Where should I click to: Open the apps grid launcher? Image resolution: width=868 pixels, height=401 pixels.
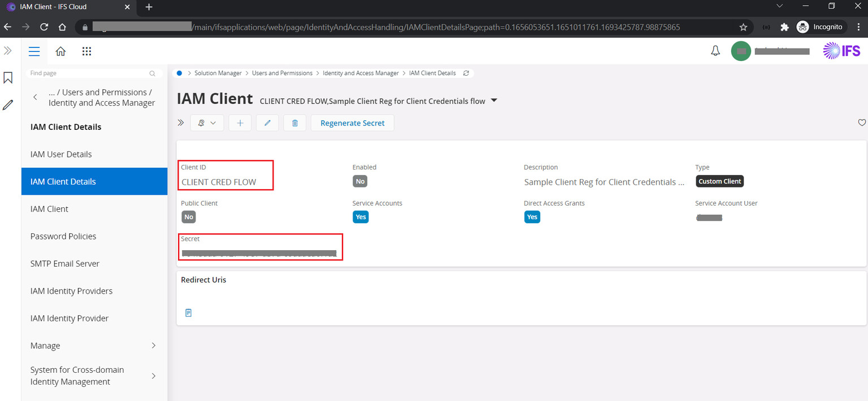coord(86,51)
